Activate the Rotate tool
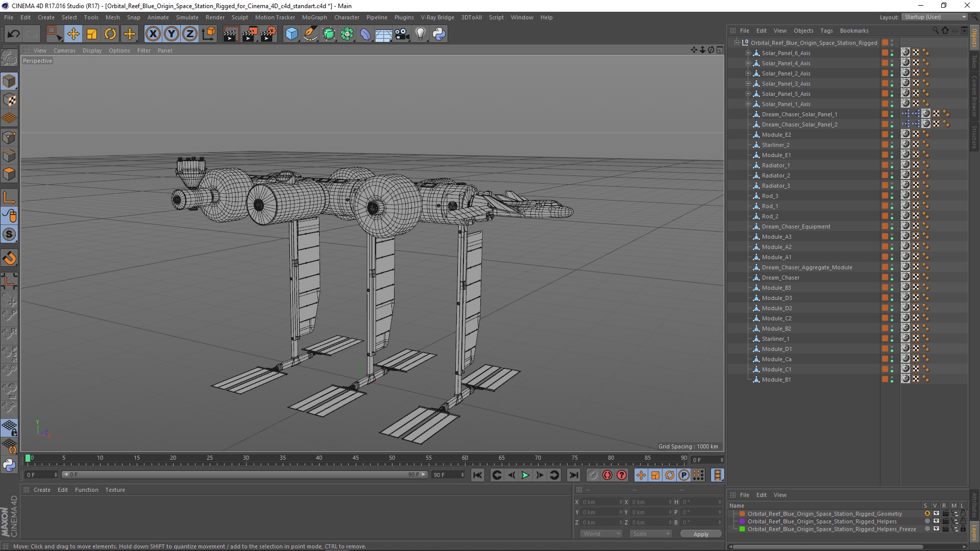Viewport: 980px width, 551px height. click(110, 34)
